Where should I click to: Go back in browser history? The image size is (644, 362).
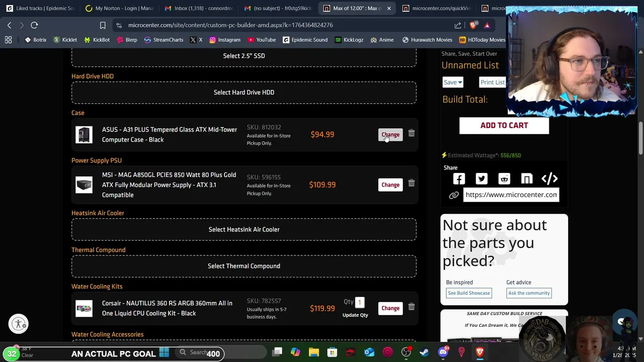click(9, 25)
